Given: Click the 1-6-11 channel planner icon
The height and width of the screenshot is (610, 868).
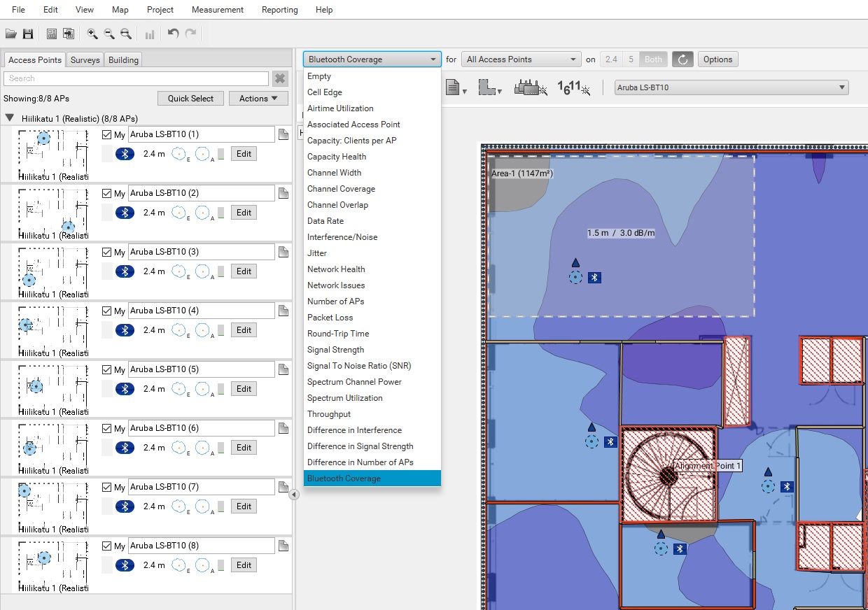Looking at the screenshot, I should pyautogui.click(x=574, y=88).
